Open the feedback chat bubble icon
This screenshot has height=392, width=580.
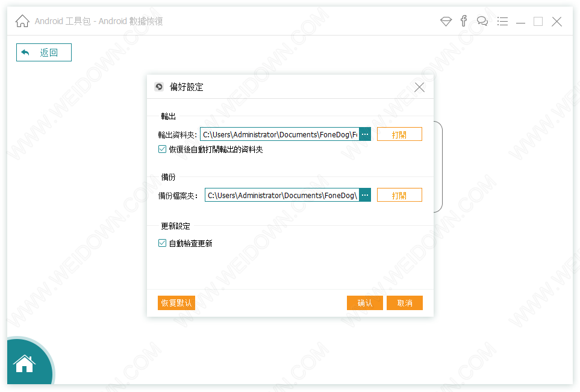click(482, 21)
